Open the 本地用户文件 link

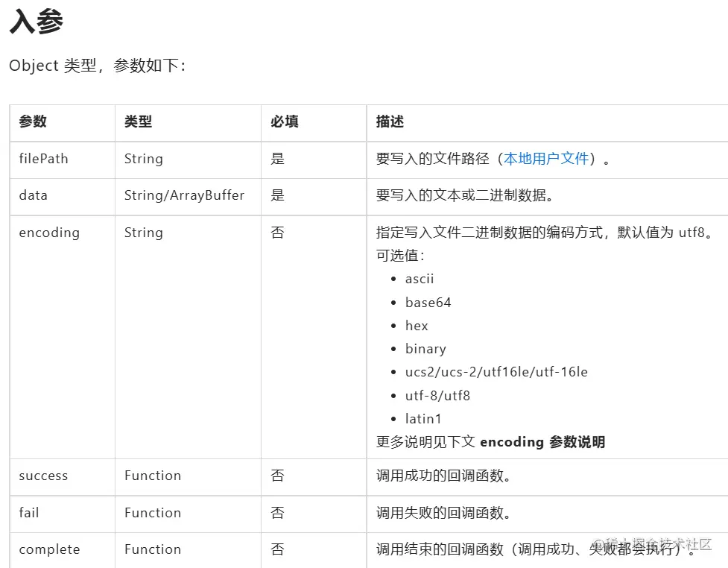pyautogui.click(x=546, y=159)
